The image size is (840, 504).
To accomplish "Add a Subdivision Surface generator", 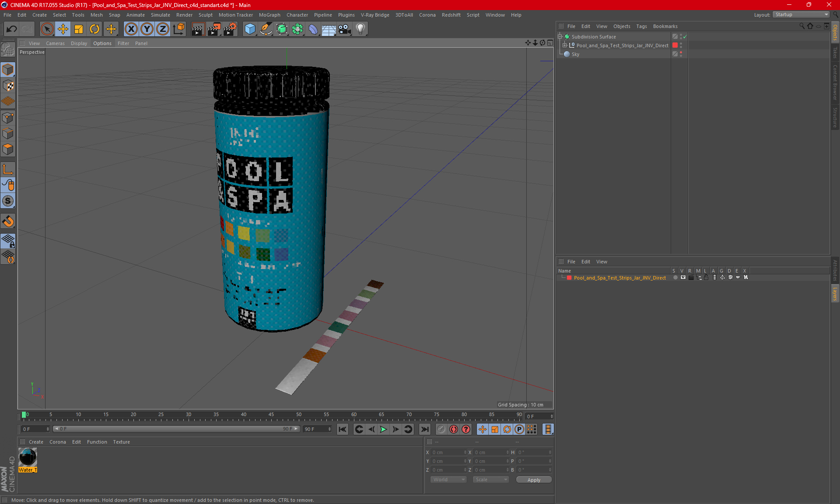I will (x=282, y=29).
